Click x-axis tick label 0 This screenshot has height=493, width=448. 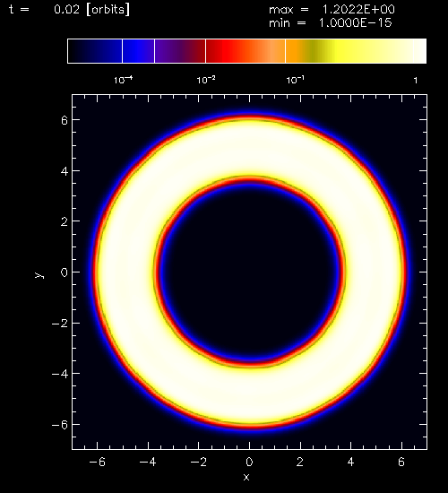tap(249, 462)
